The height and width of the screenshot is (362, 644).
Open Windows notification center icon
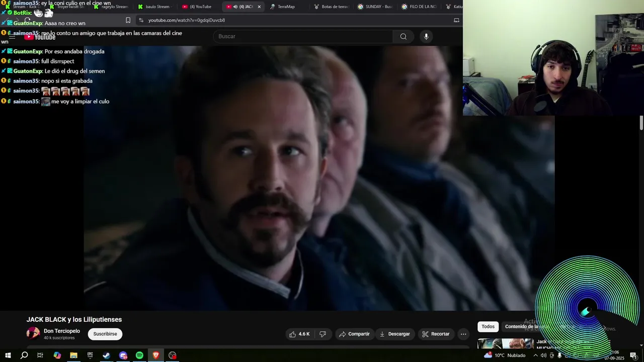point(633,355)
